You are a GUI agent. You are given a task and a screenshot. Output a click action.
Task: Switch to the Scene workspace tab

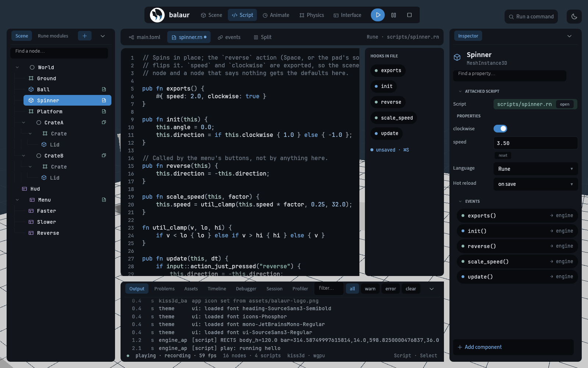[x=211, y=15]
